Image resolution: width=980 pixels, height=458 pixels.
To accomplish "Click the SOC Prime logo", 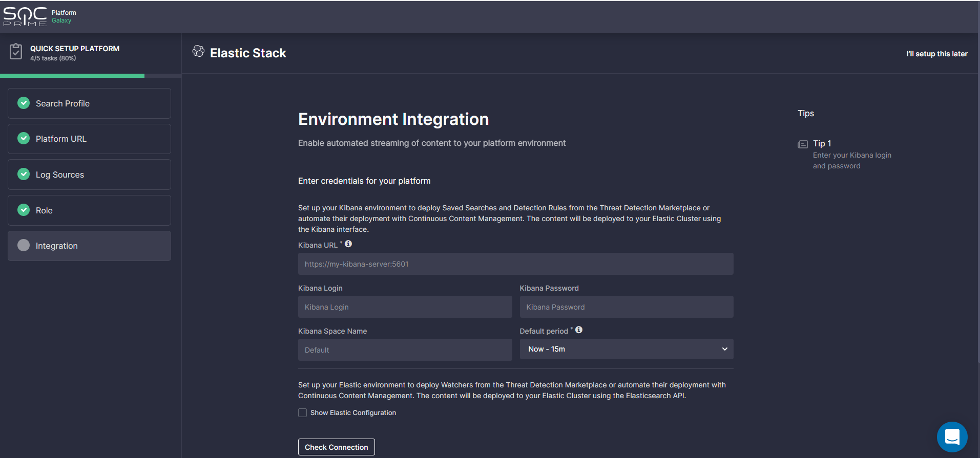I will [x=25, y=17].
